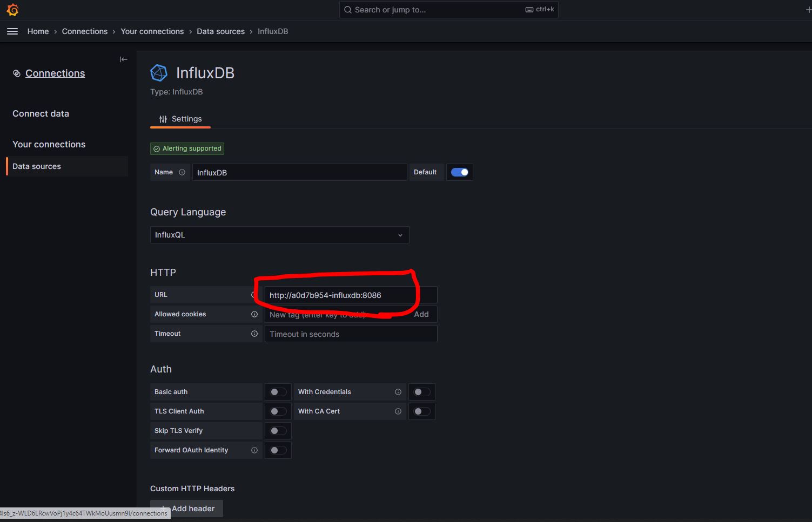Enable TLS Client Auth toggle
Image resolution: width=812 pixels, height=522 pixels.
coord(278,411)
